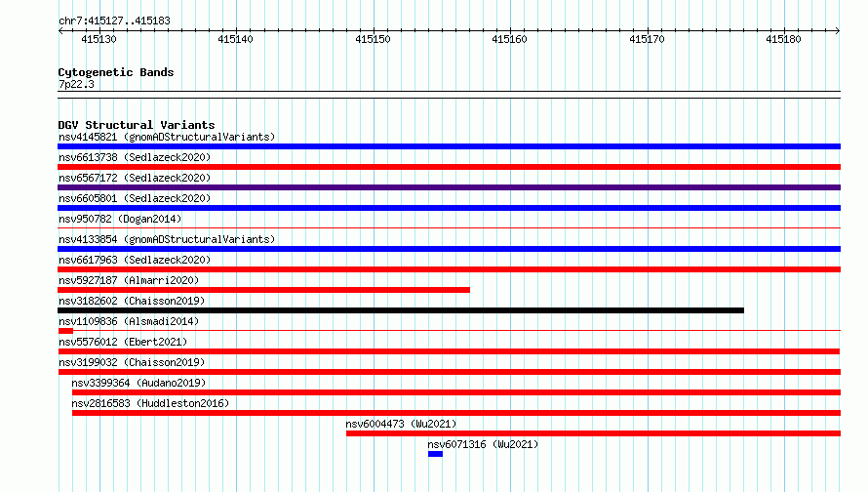The width and height of the screenshot is (868, 492).
Task: Open the nsv3399364 (Audano2019) label
Action: click(138, 383)
